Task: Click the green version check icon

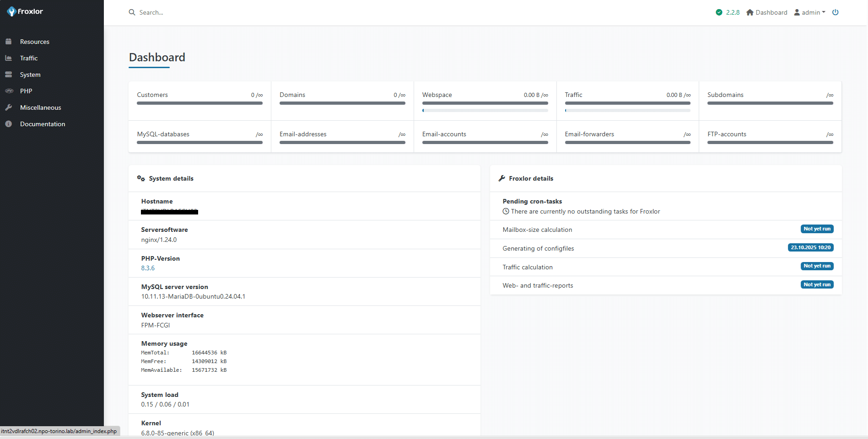Action: point(719,12)
